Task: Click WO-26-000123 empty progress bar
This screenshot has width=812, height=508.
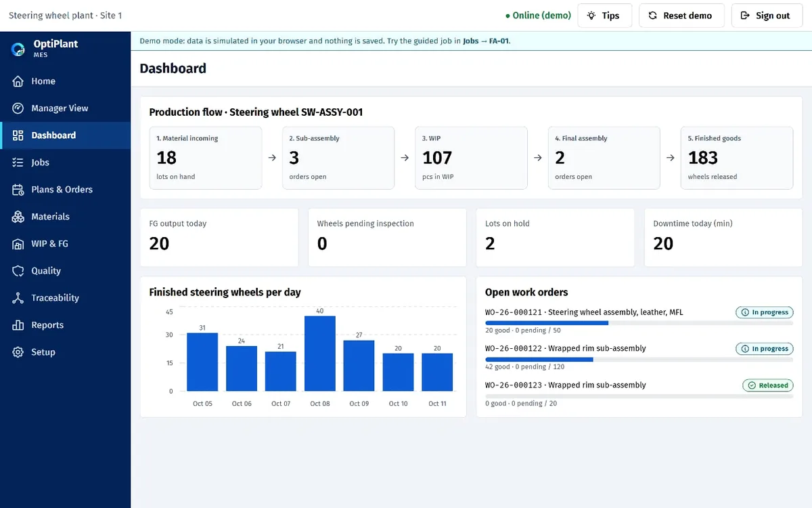Action: [x=639, y=396]
